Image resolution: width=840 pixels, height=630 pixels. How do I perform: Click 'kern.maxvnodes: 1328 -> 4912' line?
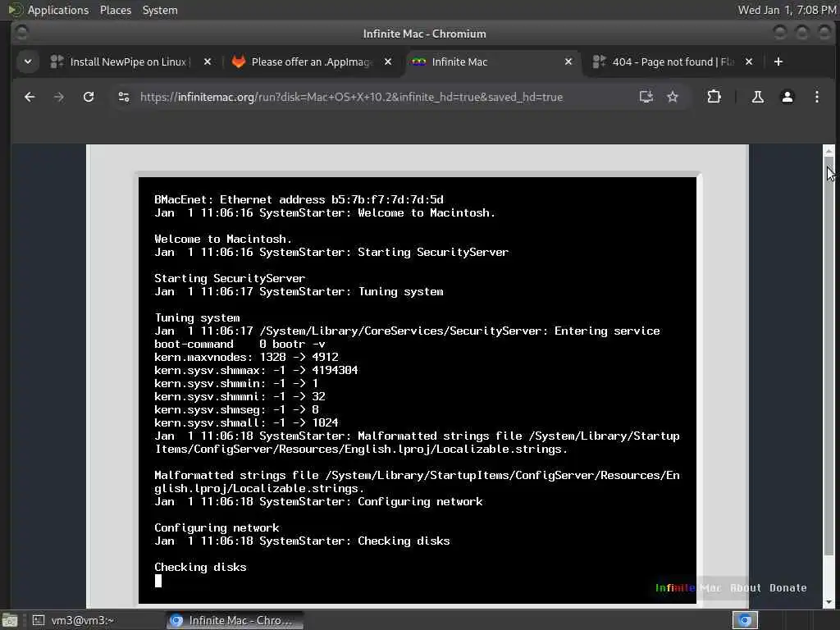[246, 358]
